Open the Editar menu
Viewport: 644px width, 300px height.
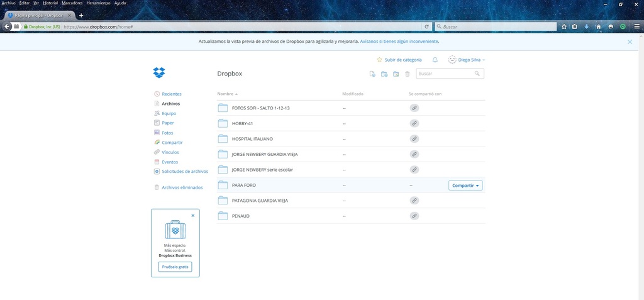point(25,3)
